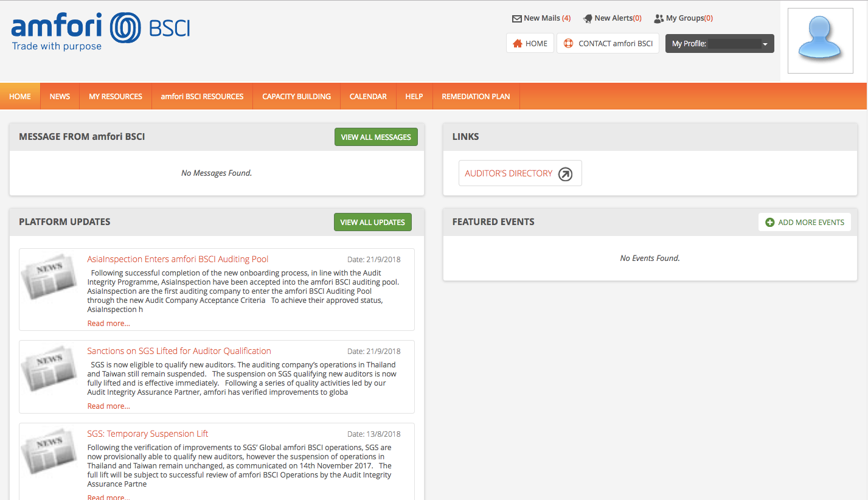Image resolution: width=868 pixels, height=500 pixels.
Task: Open the NEWS navigation tab
Action: click(x=60, y=96)
